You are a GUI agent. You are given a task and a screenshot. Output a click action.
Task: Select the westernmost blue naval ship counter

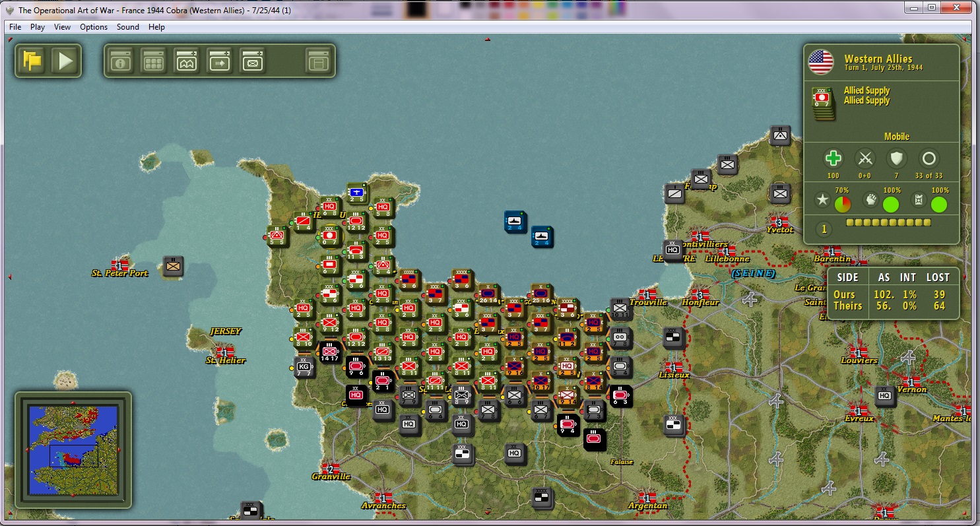515,222
